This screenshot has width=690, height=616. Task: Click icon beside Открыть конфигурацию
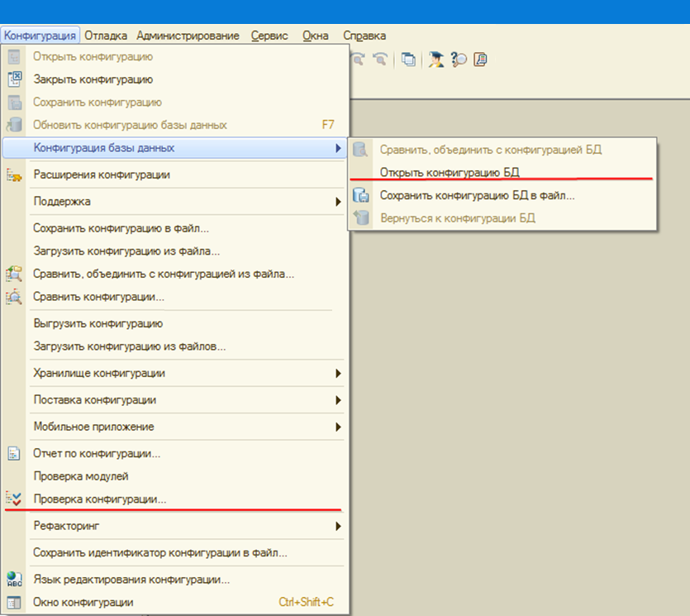tap(14, 56)
